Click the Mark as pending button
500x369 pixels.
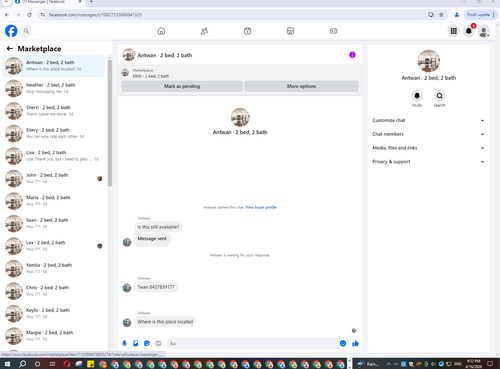point(182,86)
